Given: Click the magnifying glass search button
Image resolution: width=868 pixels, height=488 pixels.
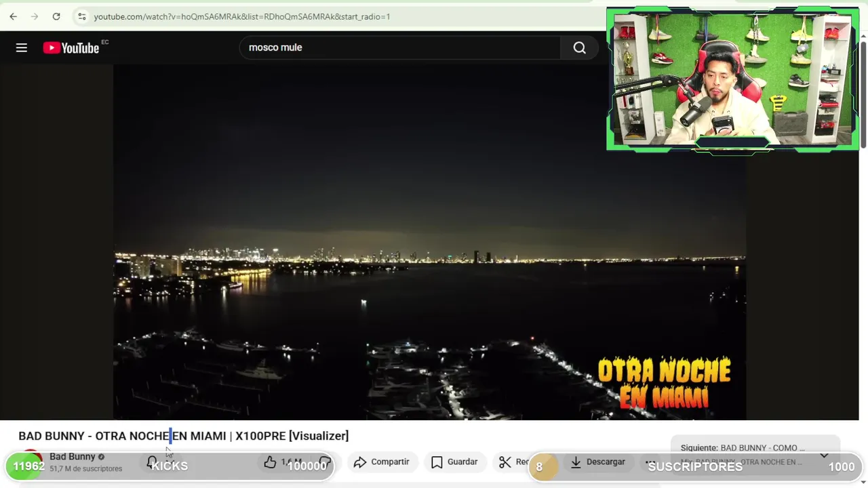Looking at the screenshot, I should tap(580, 47).
